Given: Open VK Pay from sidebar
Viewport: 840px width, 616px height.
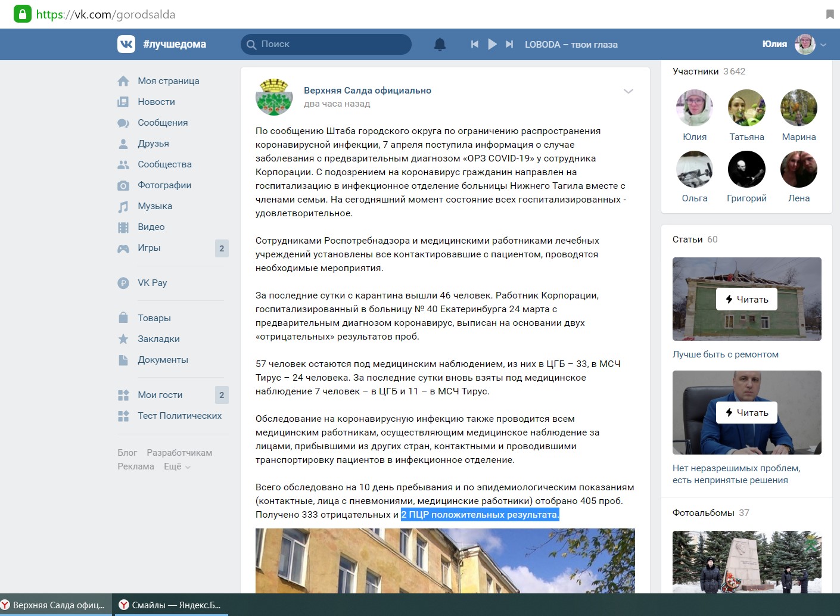Looking at the screenshot, I should coord(152,283).
